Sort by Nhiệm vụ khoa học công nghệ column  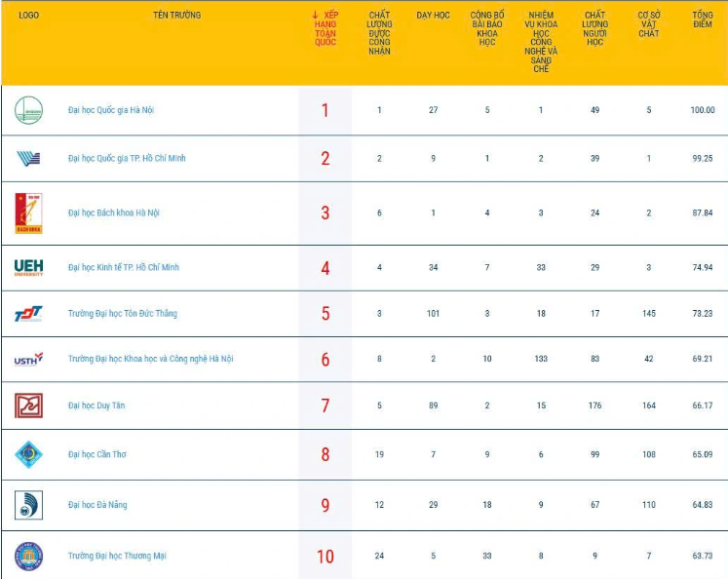541,42
